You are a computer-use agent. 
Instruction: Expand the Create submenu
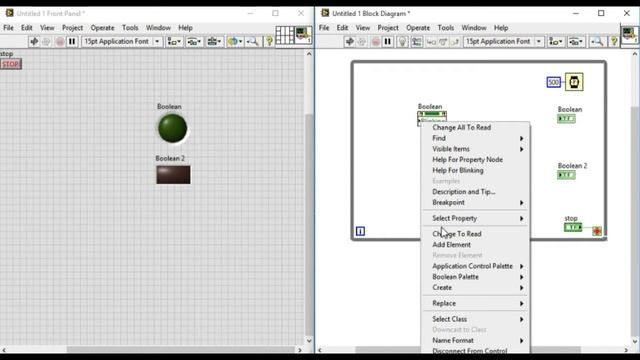click(x=476, y=287)
